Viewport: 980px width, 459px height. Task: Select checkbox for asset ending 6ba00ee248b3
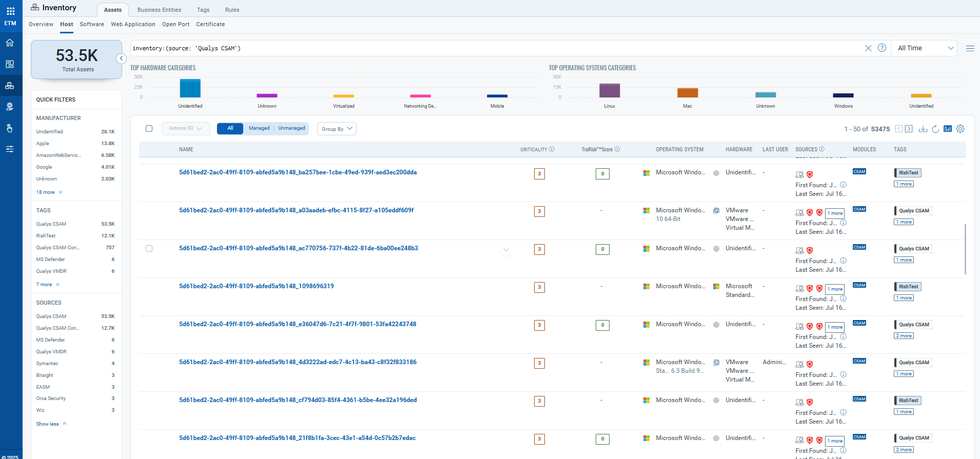click(149, 249)
